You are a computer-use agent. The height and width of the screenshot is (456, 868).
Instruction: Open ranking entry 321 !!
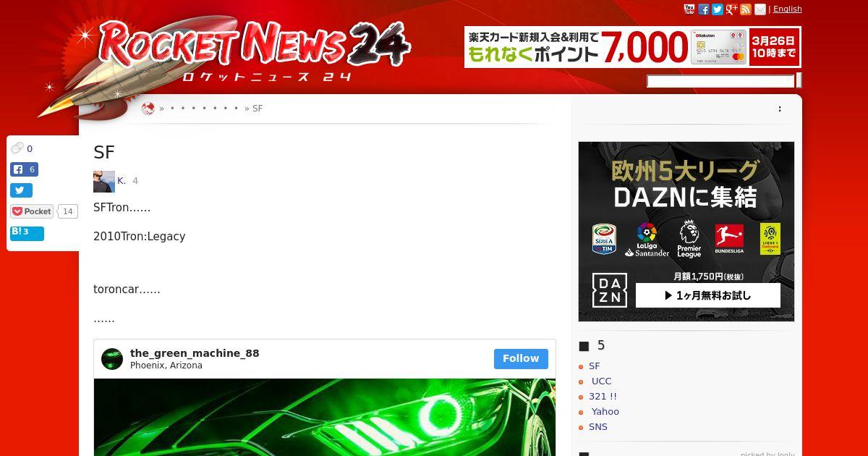tap(603, 397)
